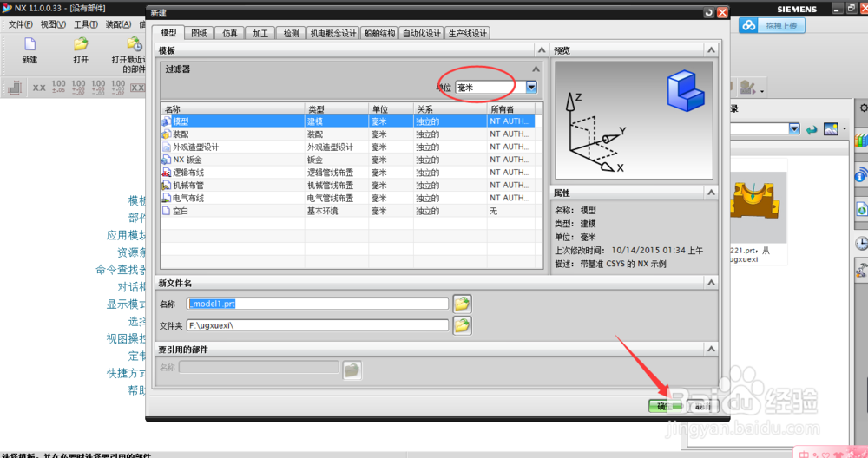Switch to the 检测 tab
Image resolution: width=868 pixels, height=458 pixels.
coord(291,33)
